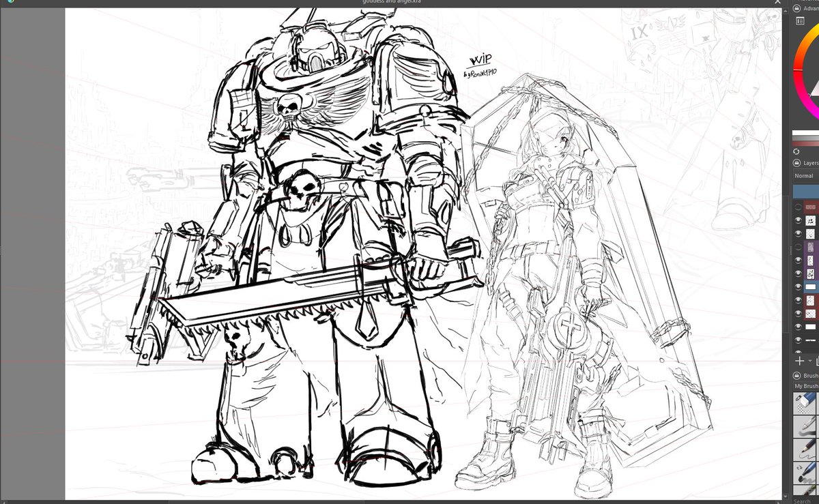
Task: Lock the Brush Presets docker
Action: click(x=797, y=376)
